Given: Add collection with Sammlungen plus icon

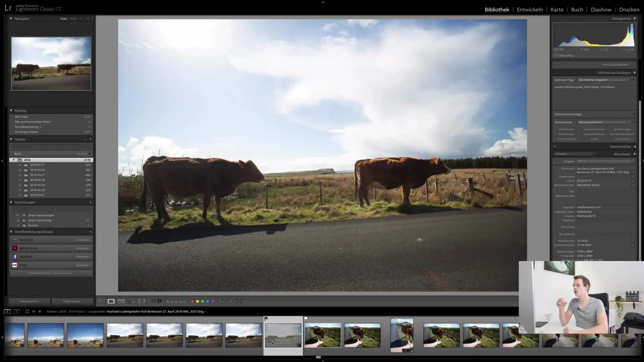Looking at the screenshot, I should coord(91,202).
